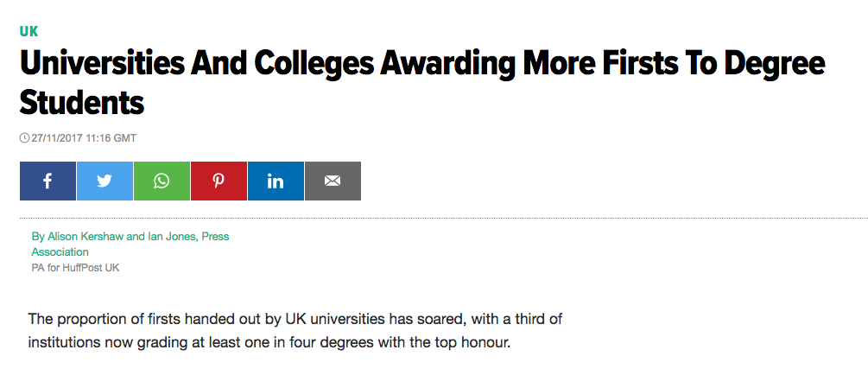Click the PA for HuffPost UK credit
The image size is (868, 369).
[75, 268]
